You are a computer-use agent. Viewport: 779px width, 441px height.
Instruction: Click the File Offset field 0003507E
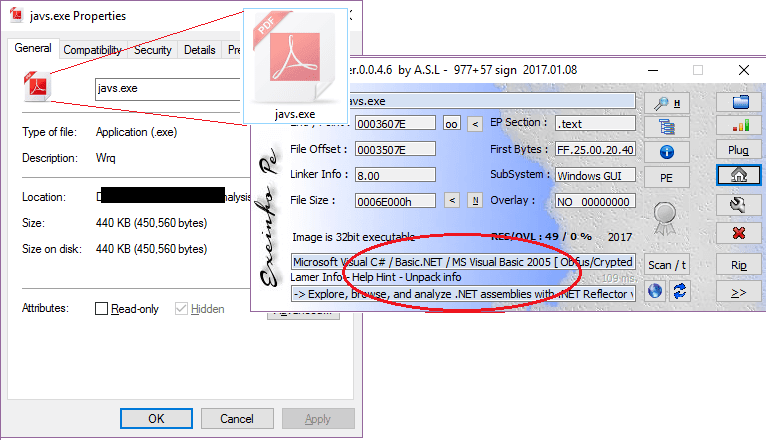click(x=395, y=149)
